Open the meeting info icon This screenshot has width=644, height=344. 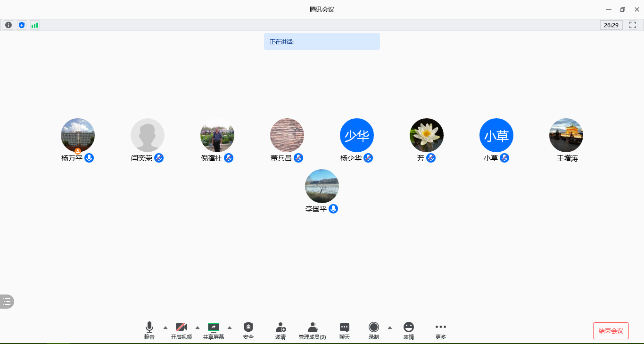tap(8, 25)
